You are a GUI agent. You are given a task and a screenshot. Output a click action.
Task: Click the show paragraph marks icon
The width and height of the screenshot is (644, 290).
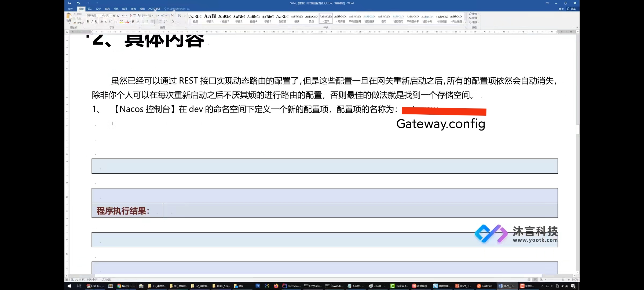[185, 16]
